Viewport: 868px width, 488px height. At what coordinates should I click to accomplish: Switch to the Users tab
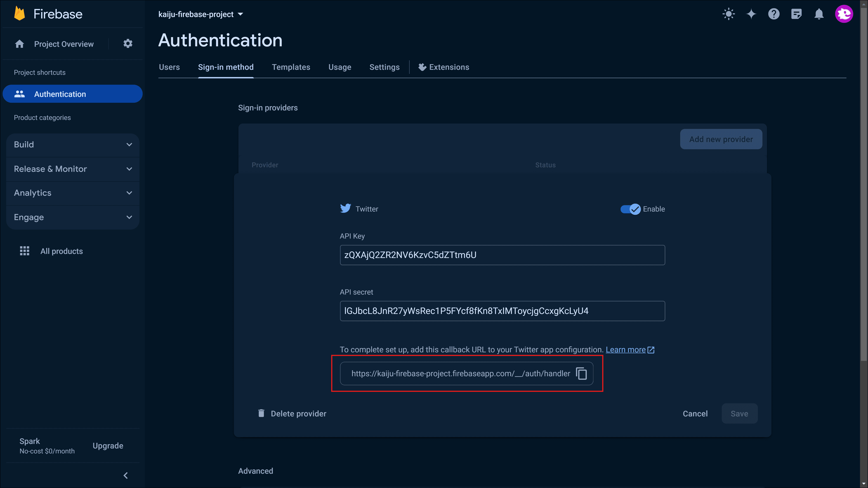(169, 67)
